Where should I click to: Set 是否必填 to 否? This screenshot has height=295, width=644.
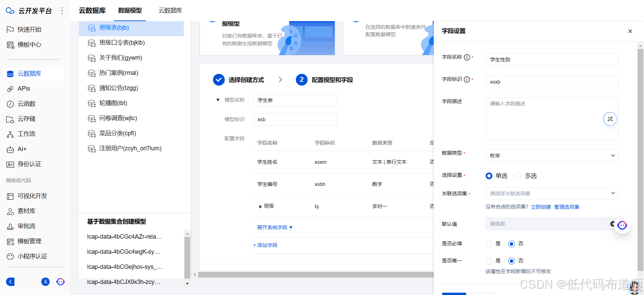[x=511, y=244]
